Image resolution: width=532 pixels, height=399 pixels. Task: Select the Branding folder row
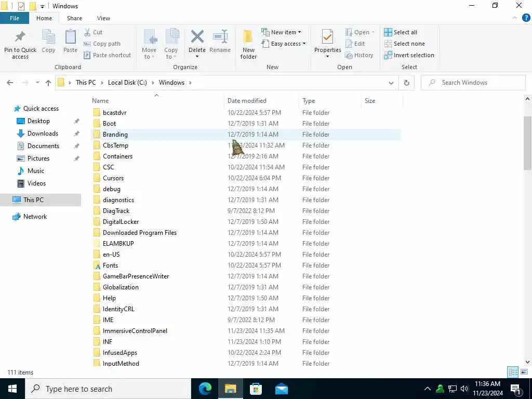(246, 135)
